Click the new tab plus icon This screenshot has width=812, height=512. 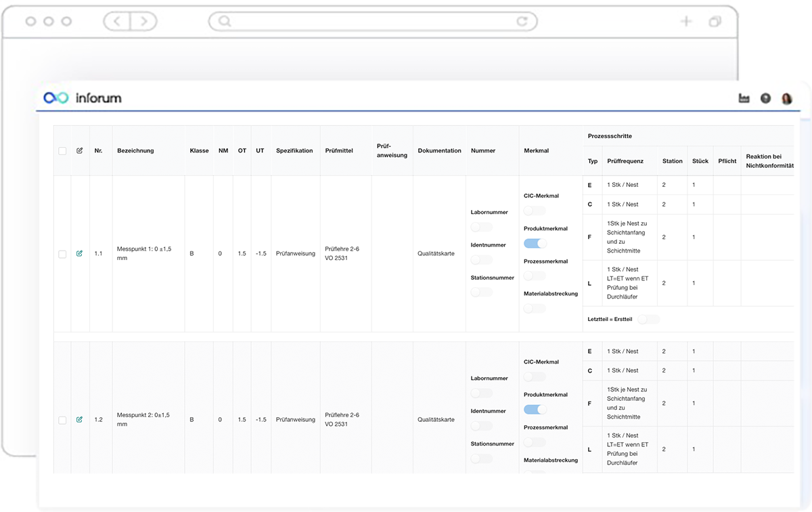point(685,21)
